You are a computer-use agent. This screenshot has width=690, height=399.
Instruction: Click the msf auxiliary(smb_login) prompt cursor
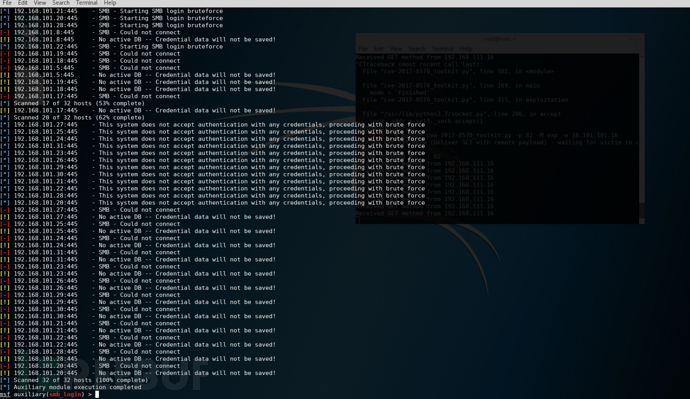(x=97, y=394)
